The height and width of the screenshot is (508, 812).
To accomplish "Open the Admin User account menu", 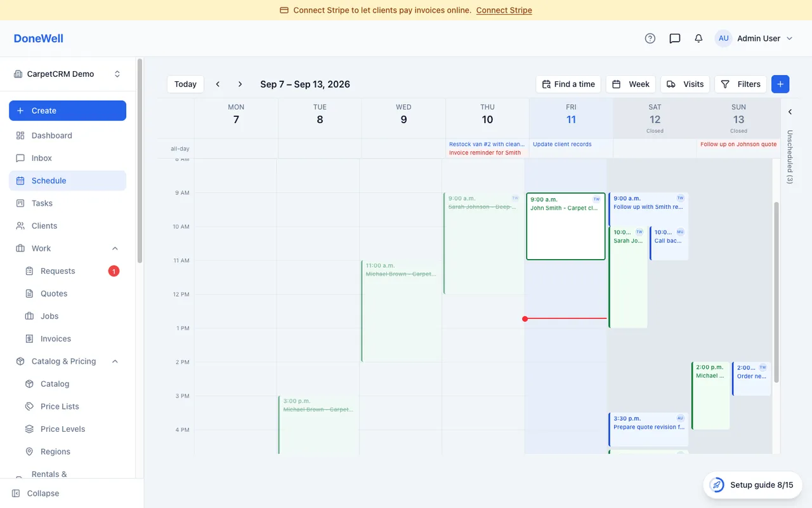I will click(x=754, y=38).
